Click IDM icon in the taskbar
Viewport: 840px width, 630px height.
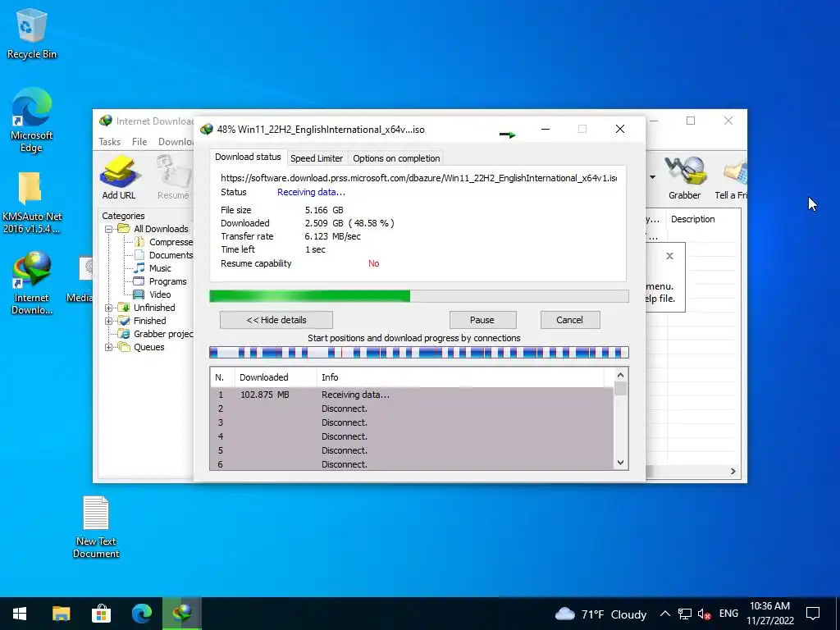coord(182,614)
